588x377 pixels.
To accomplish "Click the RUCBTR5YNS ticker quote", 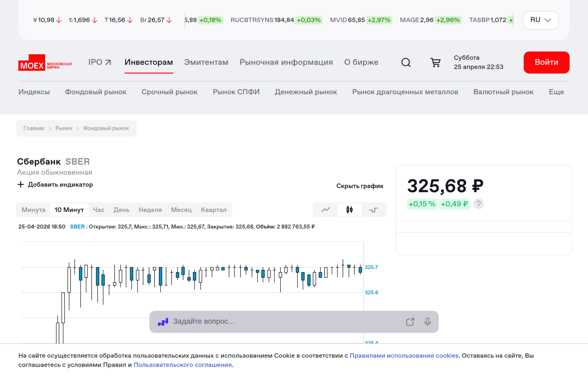I will pos(276,20).
